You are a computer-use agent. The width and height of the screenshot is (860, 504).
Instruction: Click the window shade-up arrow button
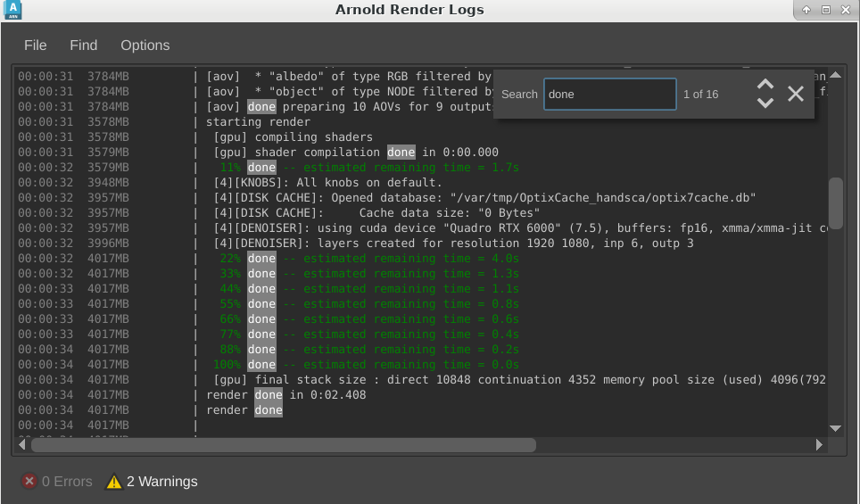point(806,10)
